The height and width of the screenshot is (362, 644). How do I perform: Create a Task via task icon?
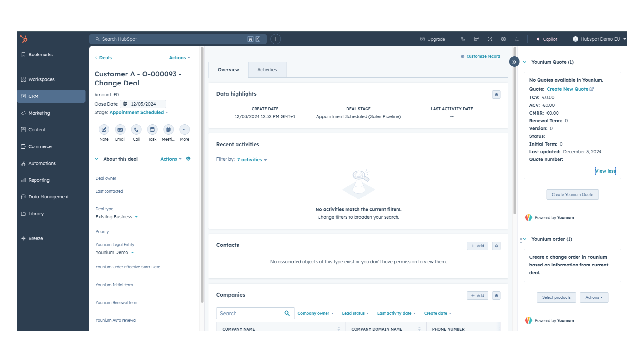tap(152, 130)
